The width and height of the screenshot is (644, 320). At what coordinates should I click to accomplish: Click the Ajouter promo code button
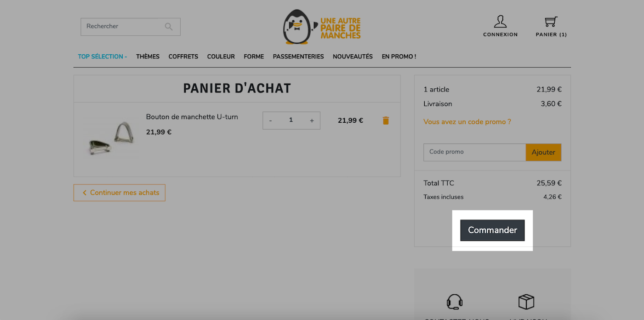[x=543, y=152]
